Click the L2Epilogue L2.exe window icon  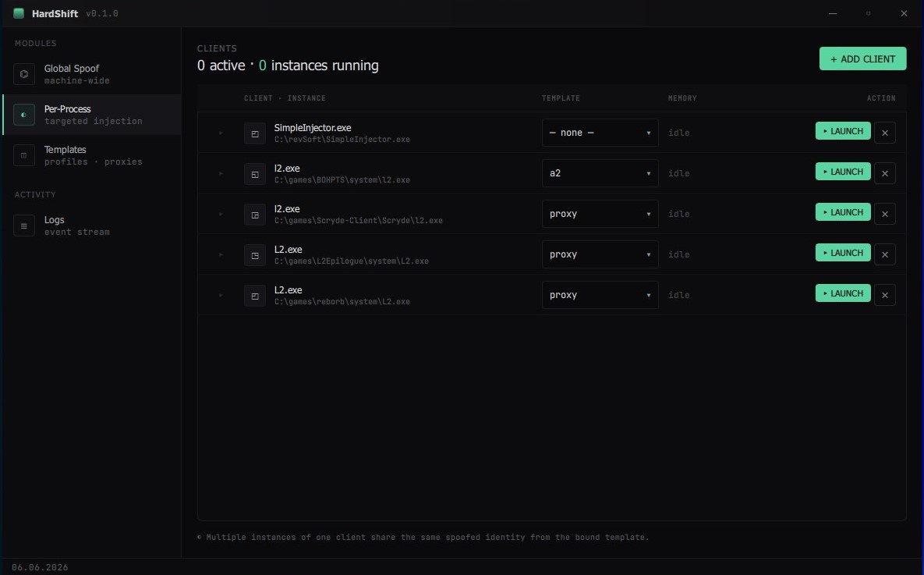tap(254, 256)
